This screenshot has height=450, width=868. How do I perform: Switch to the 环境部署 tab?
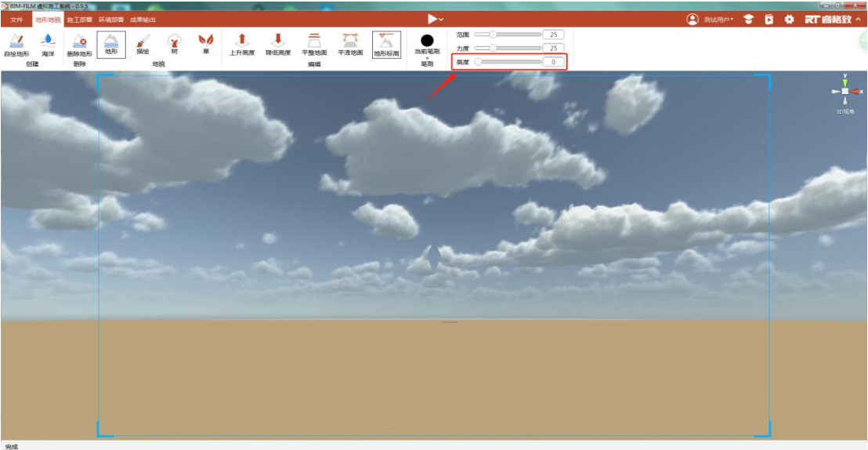coord(110,20)
